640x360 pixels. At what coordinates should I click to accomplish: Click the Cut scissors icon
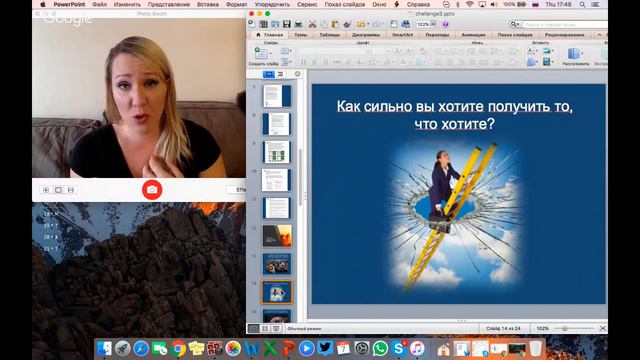(312, 24)
